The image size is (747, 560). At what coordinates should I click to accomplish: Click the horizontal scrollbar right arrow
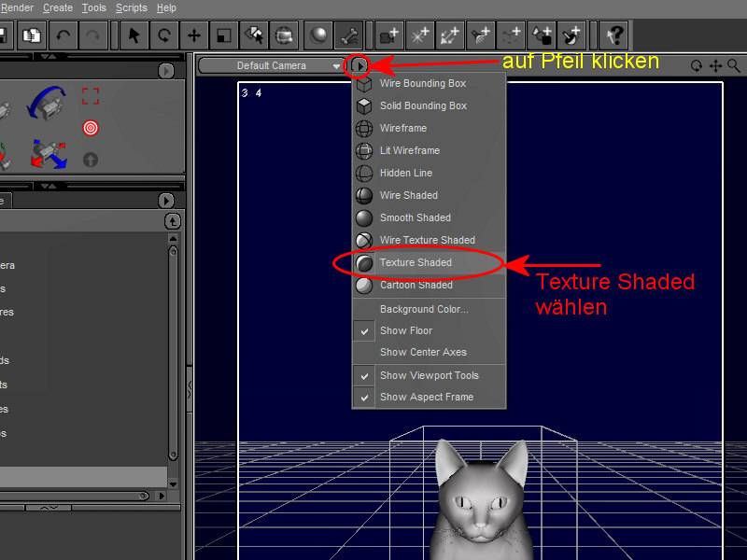162,496
